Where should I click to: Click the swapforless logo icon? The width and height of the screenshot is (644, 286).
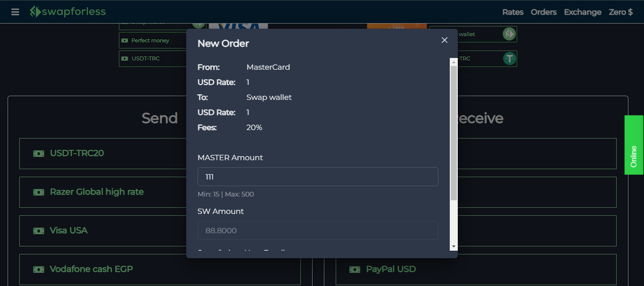[x=34, y=11]
